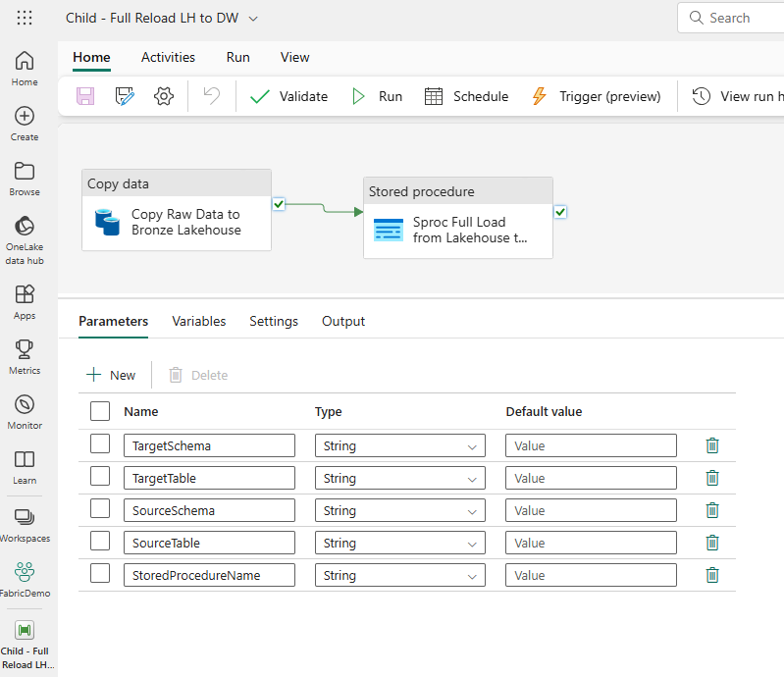
Task: Delete the TargetTable parameter trash icon
Action: click(x=712, y=478)
